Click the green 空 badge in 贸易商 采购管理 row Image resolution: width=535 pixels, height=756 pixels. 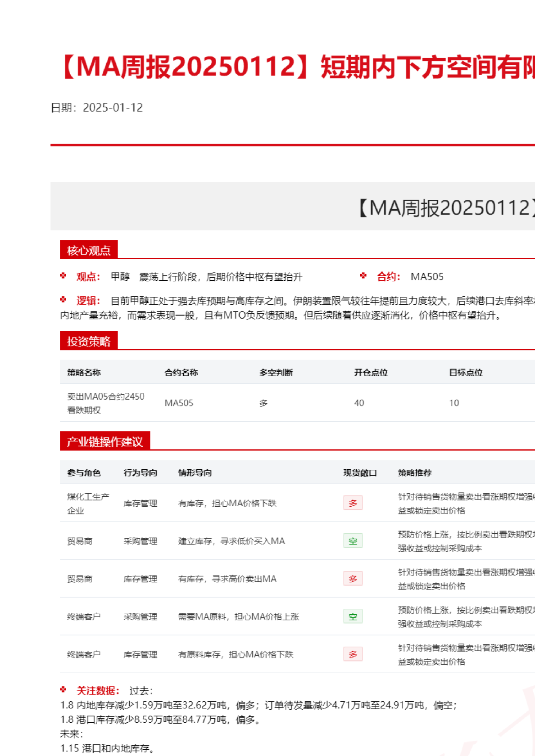click(x=353, y=541)
